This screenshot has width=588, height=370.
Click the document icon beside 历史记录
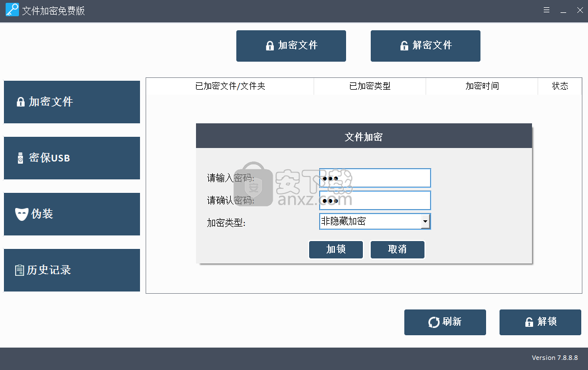[x=21, y=270]
